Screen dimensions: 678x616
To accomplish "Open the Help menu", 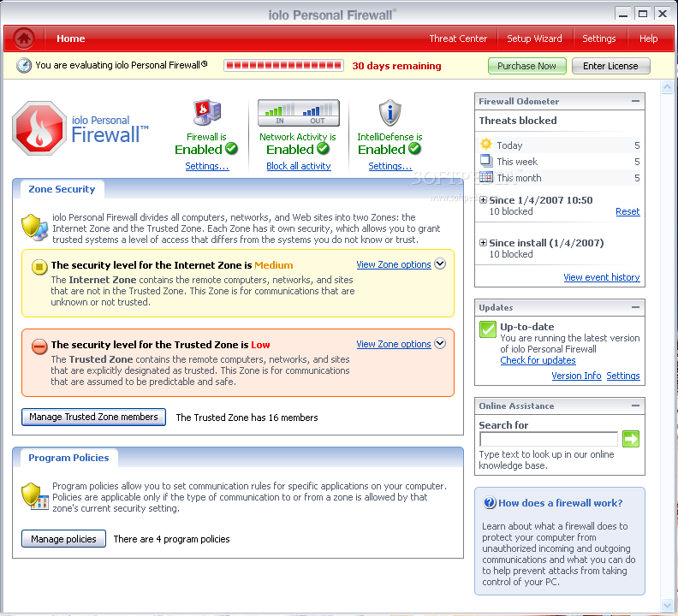I will [x=649, y=38].
